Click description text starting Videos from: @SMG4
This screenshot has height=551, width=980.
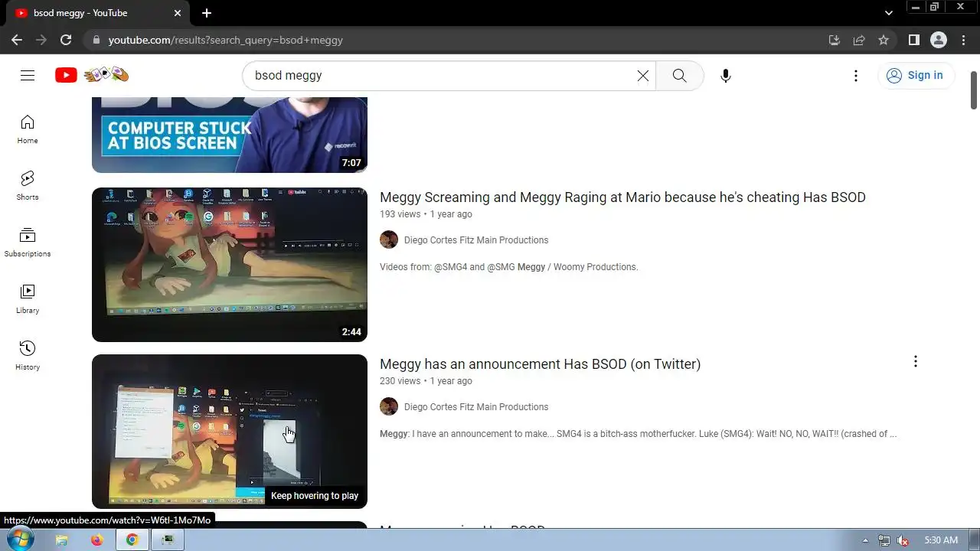point(508,267)
